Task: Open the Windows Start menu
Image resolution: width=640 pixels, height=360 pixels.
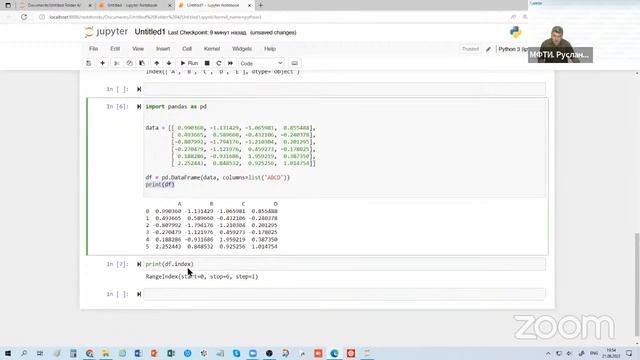Action: click(x=8, y=353)
